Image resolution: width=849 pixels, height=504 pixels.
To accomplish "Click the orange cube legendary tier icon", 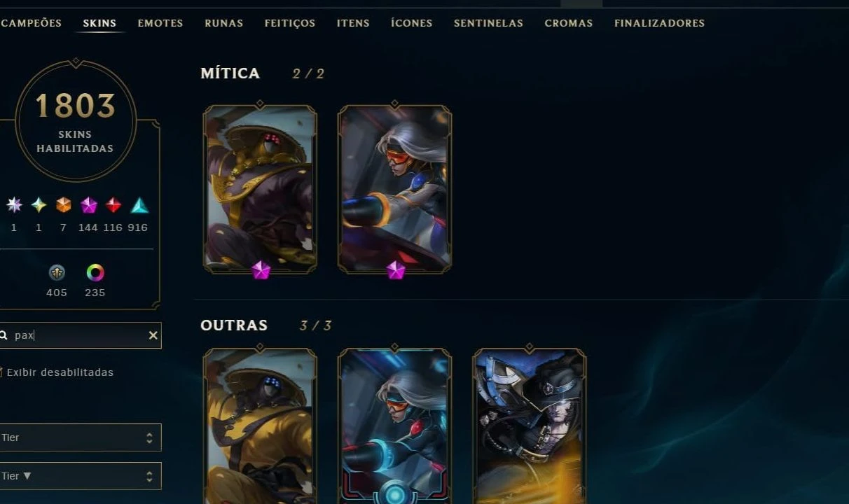I will point(63,205).
